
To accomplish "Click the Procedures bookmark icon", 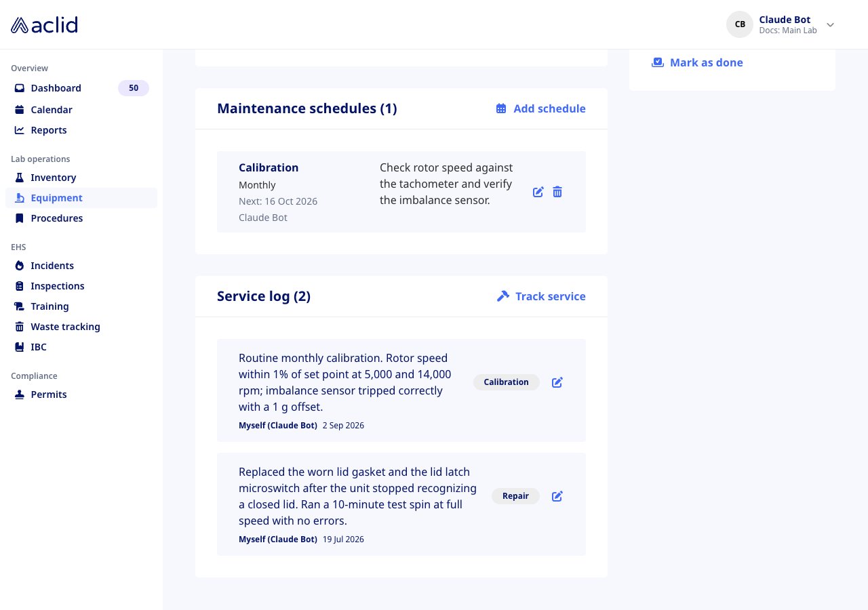I will click(20, 218).
